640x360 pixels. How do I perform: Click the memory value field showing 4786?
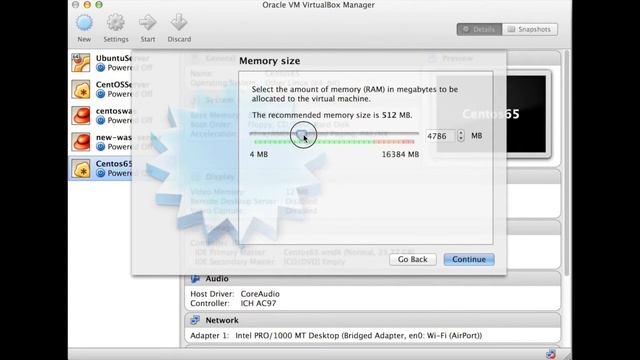(440, 136)
